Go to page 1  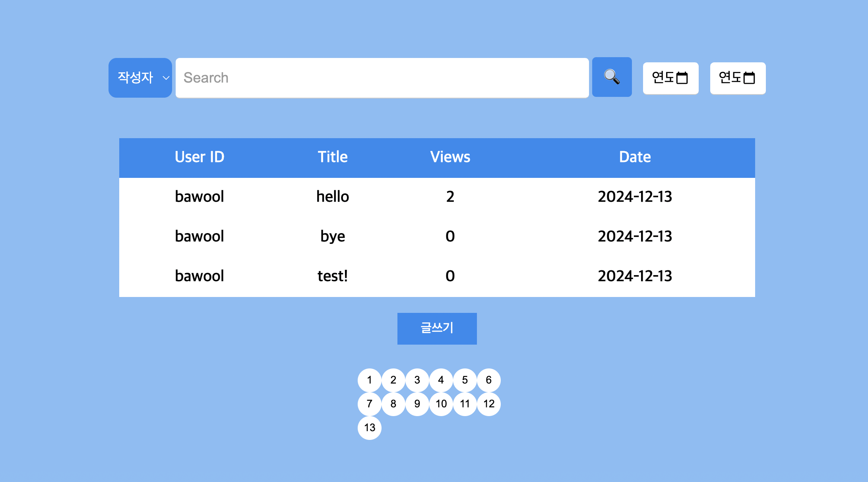[x=369, y=380]
